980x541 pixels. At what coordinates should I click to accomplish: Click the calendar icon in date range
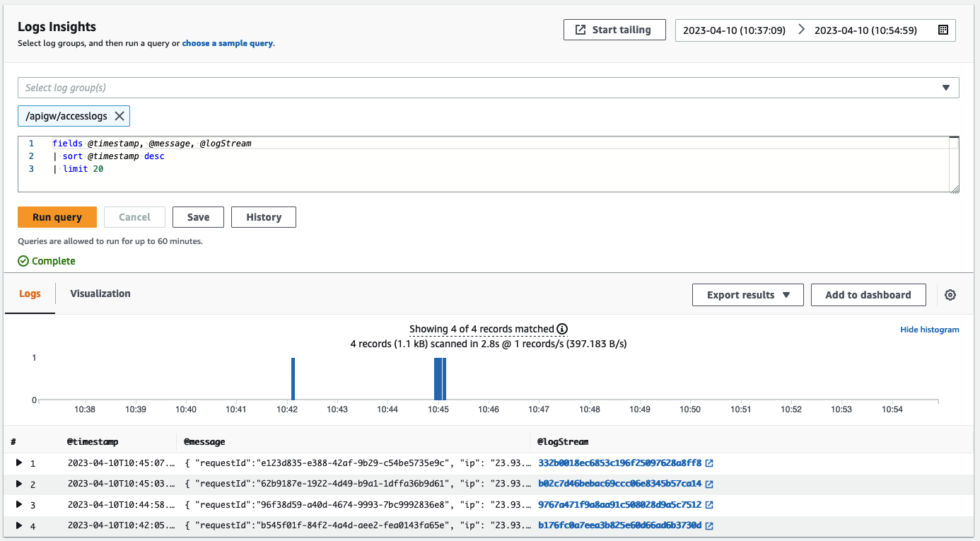click(943, 30)
